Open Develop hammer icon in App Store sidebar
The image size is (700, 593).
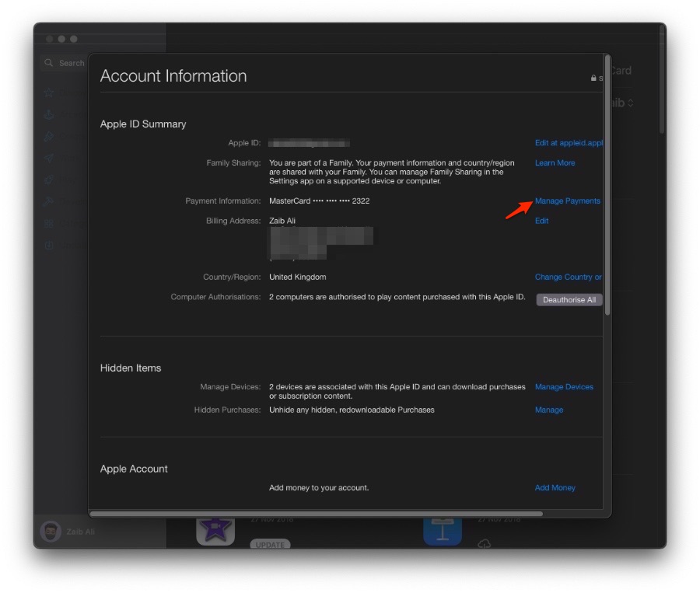pos(49,201)
